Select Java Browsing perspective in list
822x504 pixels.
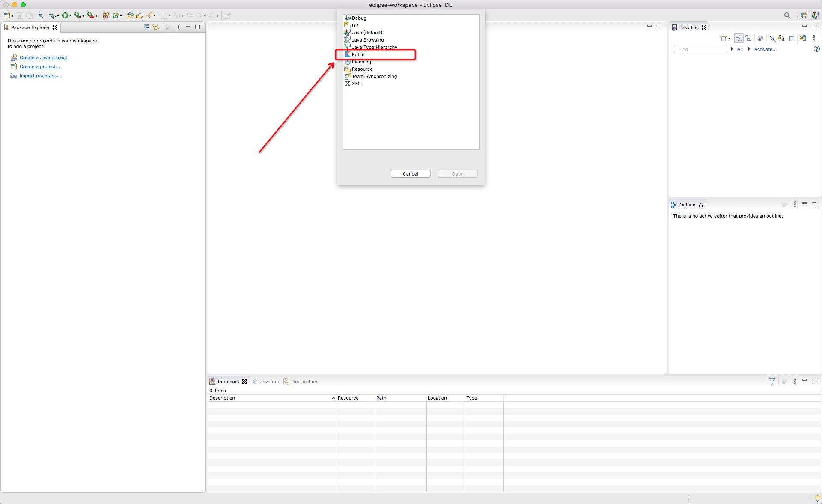pyautogui.click(x=411, y=40)
